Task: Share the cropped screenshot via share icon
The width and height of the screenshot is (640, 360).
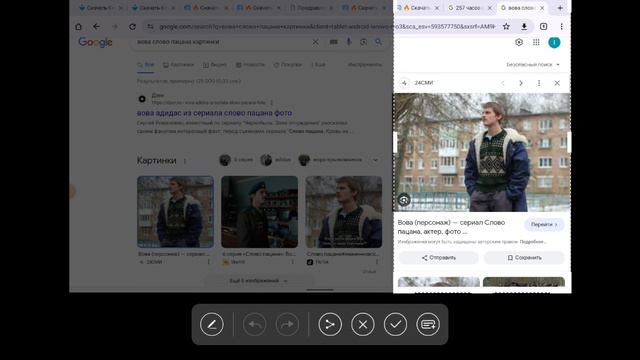Action: pos(330,324)
